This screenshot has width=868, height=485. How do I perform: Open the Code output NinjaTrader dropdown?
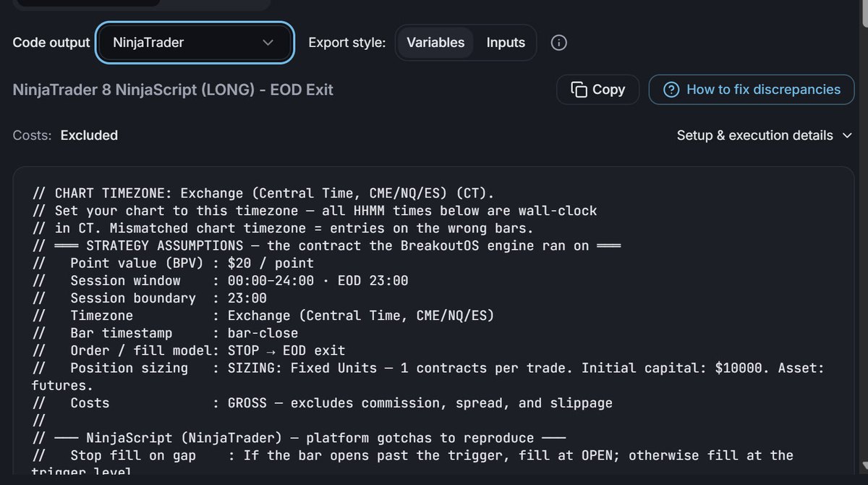click(x=194, y=43)
